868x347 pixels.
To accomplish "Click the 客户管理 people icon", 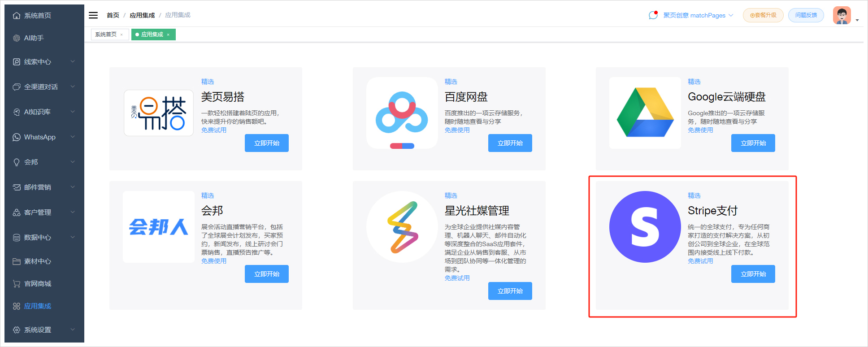I will 17,213.
